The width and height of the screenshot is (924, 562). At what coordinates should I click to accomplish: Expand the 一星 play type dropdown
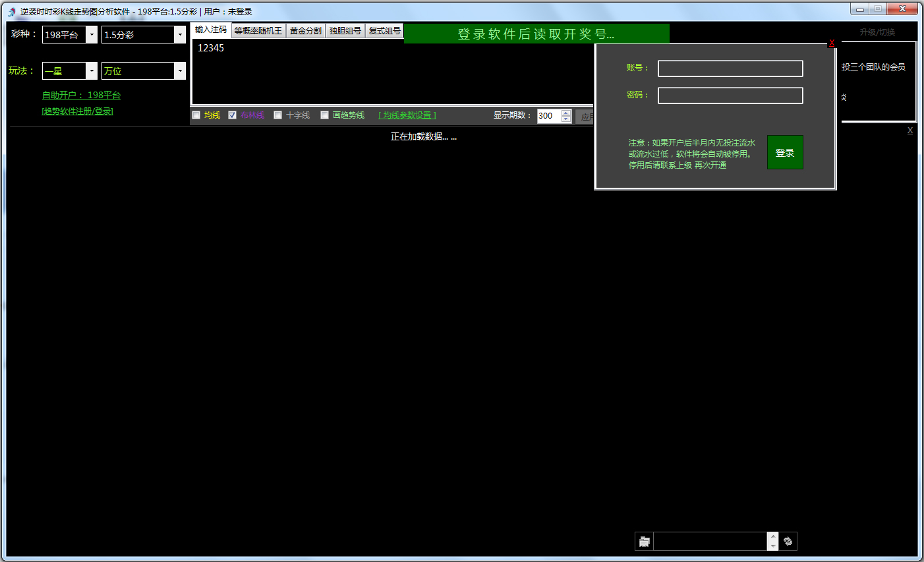coord(92,70)
